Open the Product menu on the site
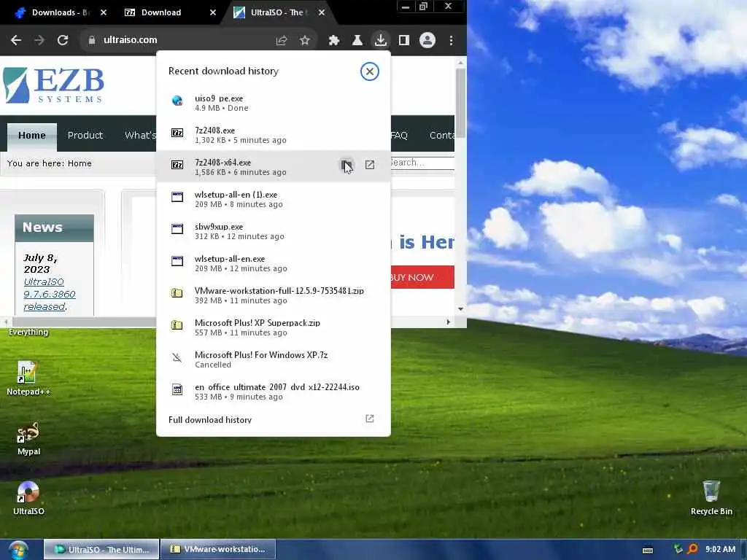The image size is (747, 560). (x=85, y=135)
